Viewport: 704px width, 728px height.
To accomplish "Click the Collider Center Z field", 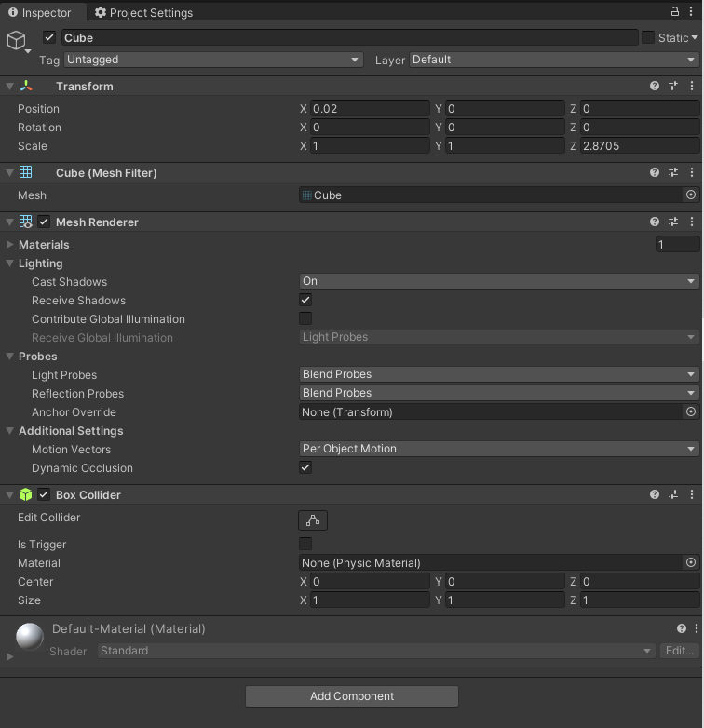I will point(640,581).
